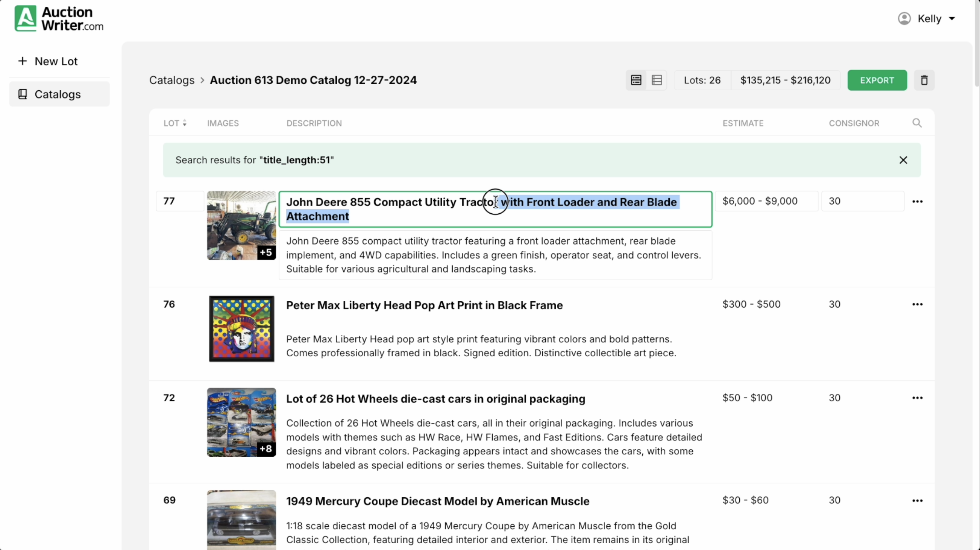Open the Hot Wheels lot thumbnail
This screenshot has height=550, width=980.
coord(241,422)
